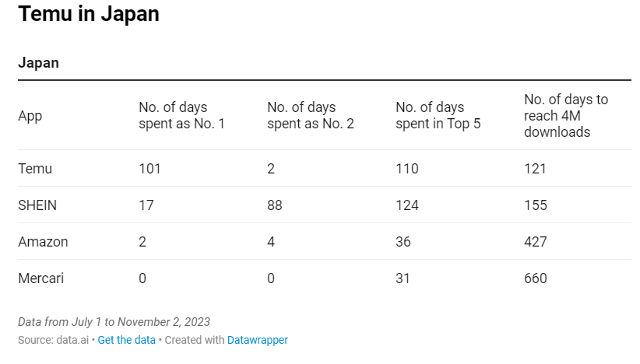Image resolution: width=640 pixels, height=364 pixels.
Task: Click the "Temu in Japan" chart title
Action: pos(89,14)
